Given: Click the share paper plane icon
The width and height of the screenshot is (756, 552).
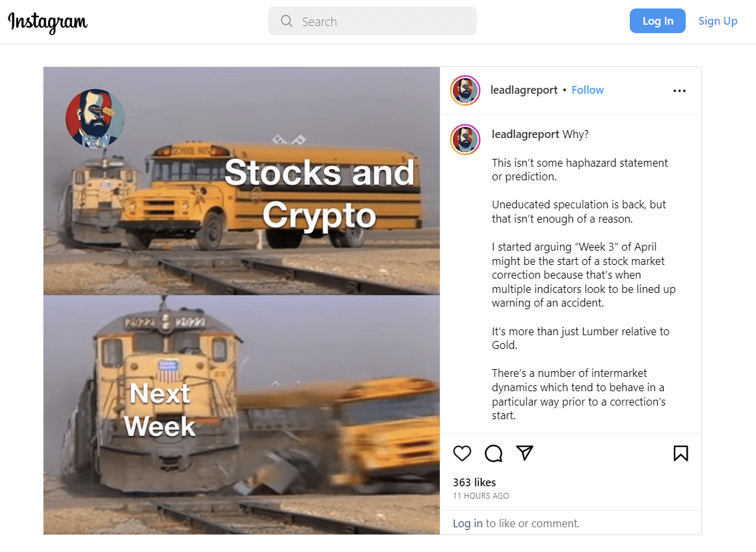Looking at the screenshot, I should [524, 452].
